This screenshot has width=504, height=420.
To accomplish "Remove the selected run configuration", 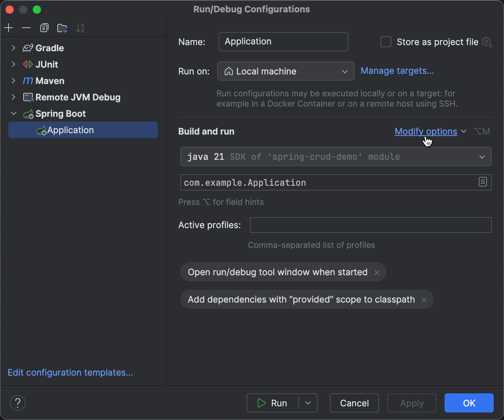I will (x=26, y=28).
